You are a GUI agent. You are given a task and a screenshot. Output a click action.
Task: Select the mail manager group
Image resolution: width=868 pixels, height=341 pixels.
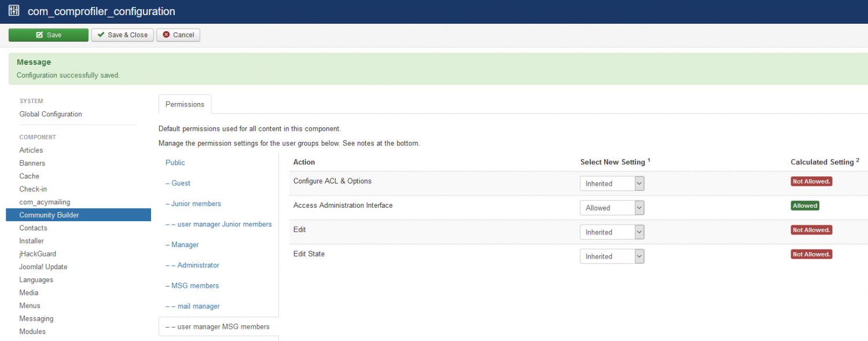coord(192,306)
